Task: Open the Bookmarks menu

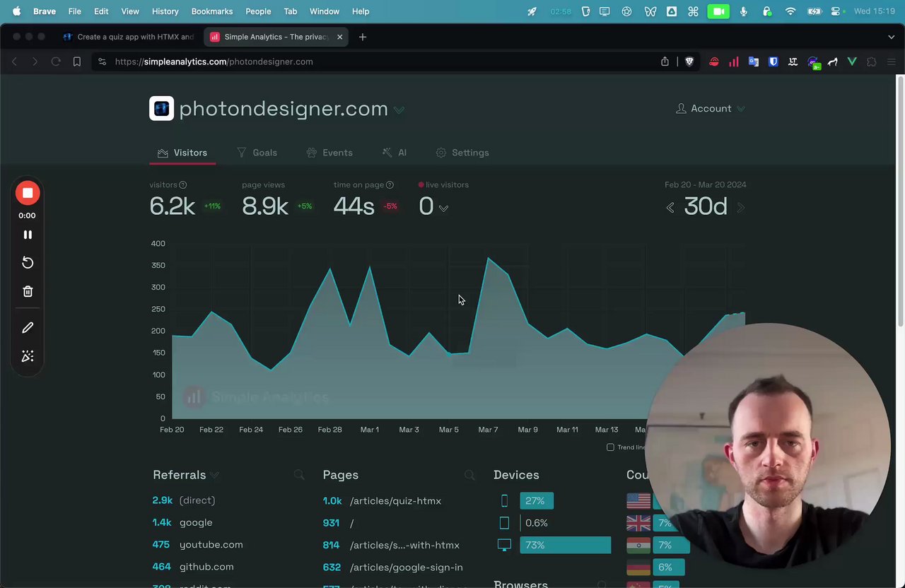Action: pos(211,11)
